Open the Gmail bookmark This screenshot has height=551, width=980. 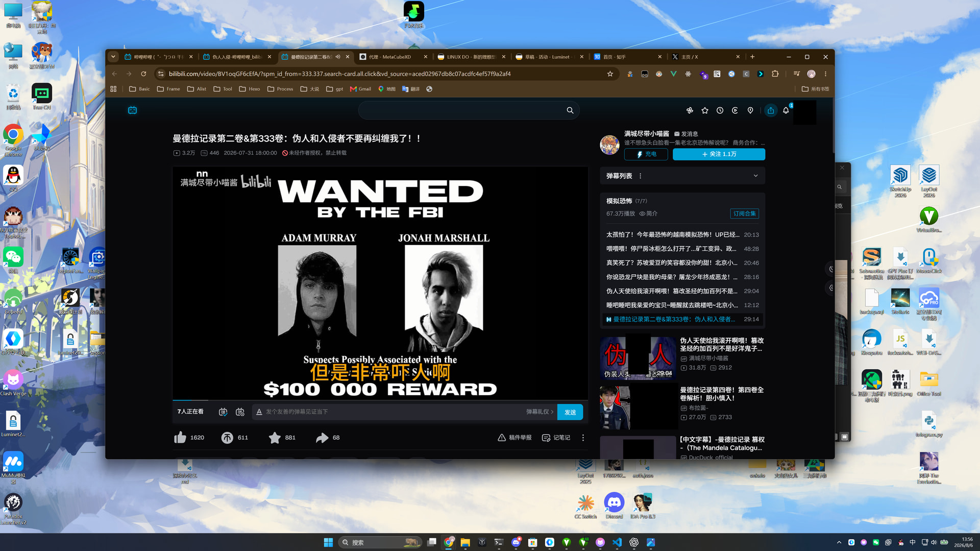(360, 89)
